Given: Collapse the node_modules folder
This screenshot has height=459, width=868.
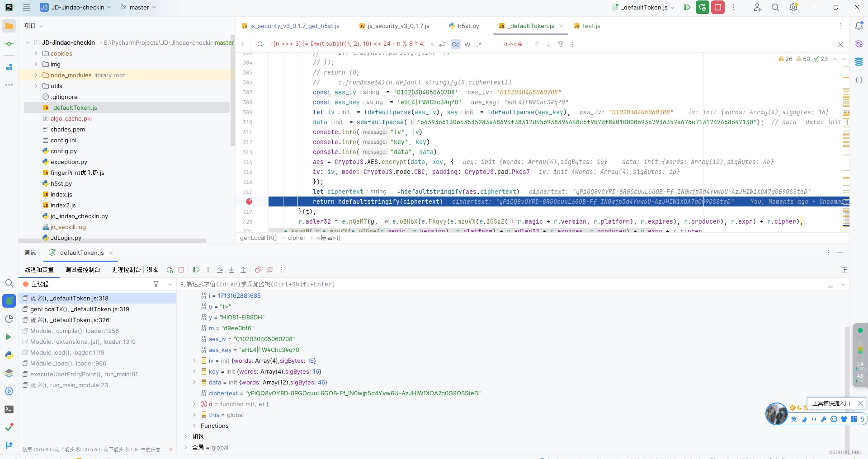Looking at the screenshot, I should click(35, 75).
